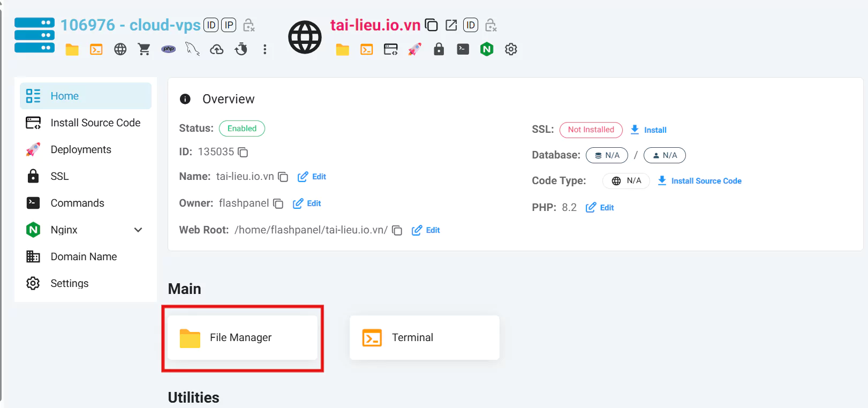Open Install Source Code sidebar item
The width and height of the screenshot is (868, 408).
(95, 123)
